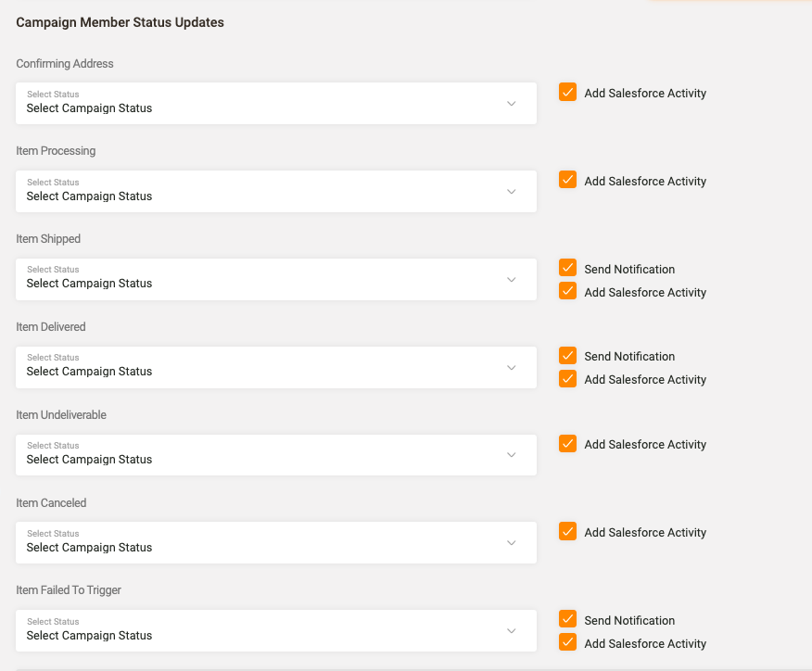Click the Campaign Member Status Updates heading
The image size is (812, 671).
pyautogui.click(x=120, y=22)
